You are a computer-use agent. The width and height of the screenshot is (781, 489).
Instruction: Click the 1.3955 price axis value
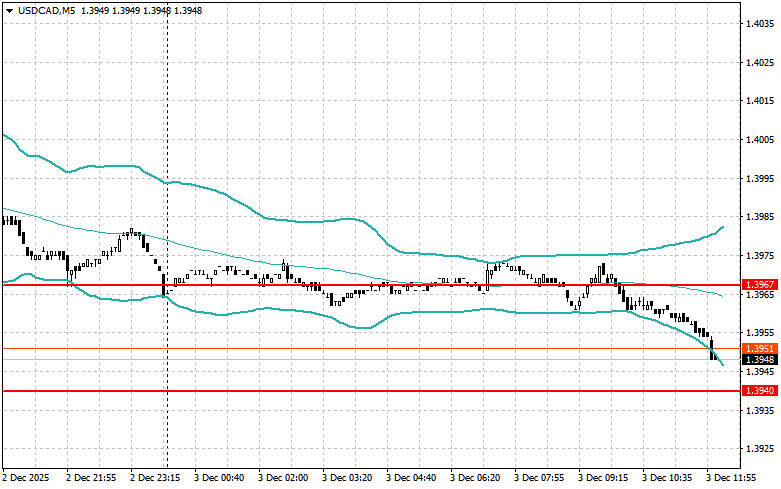pos(760,333)
